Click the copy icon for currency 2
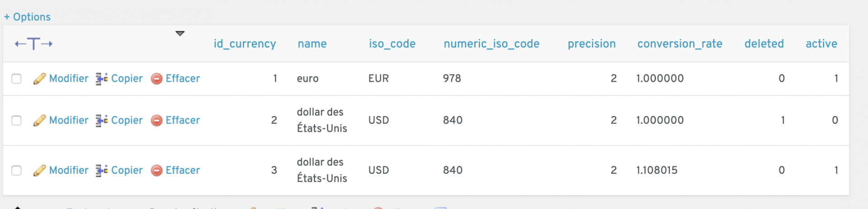The height and width of the screenshot is (209, 868). click(101, 121)
